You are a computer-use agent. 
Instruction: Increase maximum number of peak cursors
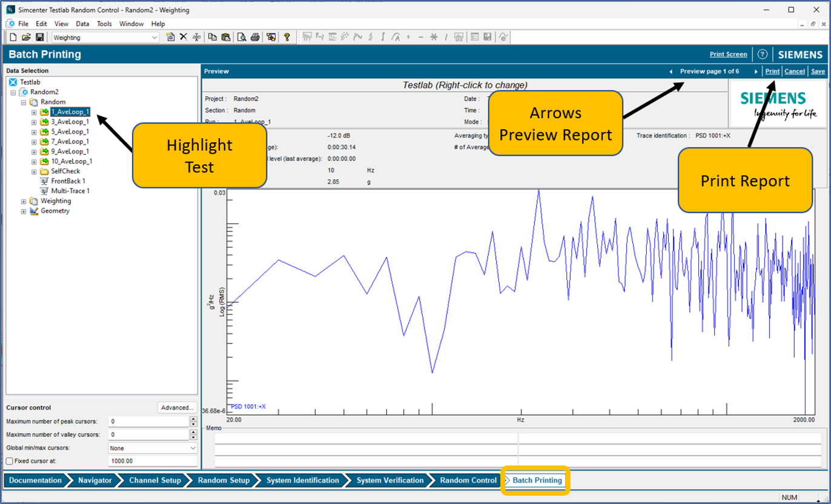(x=193, y=419)
